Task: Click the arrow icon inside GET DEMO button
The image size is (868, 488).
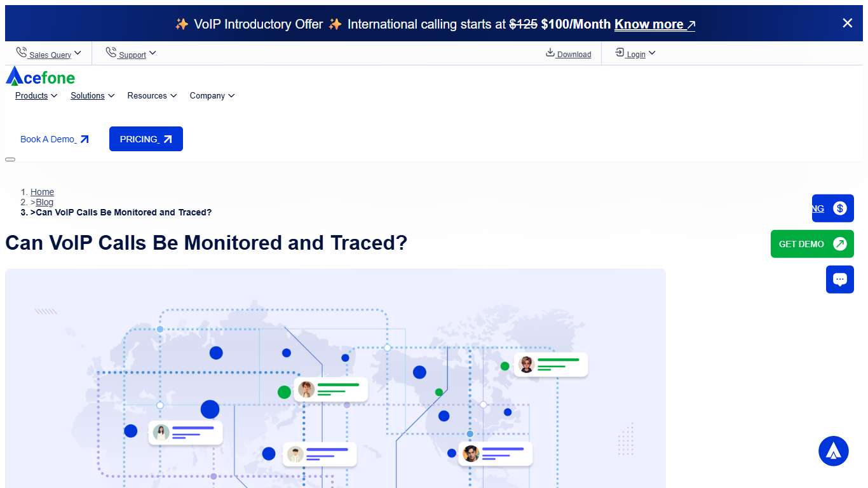Action: [839, 243]
